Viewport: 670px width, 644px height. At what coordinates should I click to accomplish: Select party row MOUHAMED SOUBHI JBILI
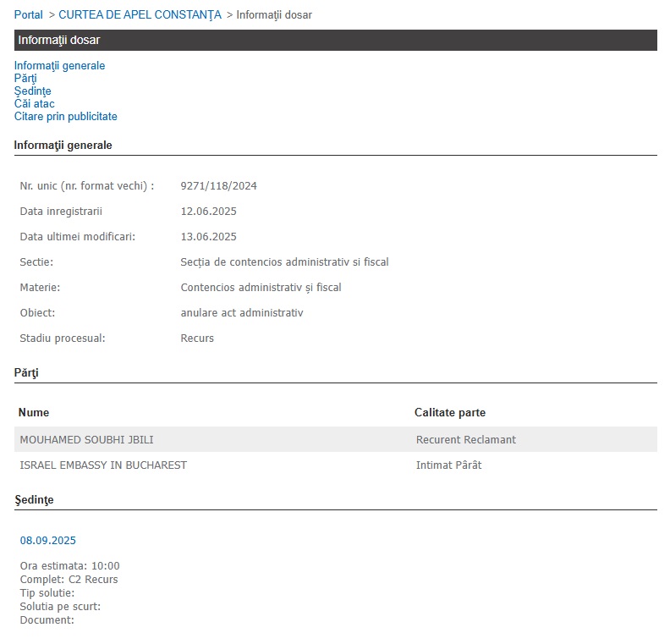pos(336,439)
